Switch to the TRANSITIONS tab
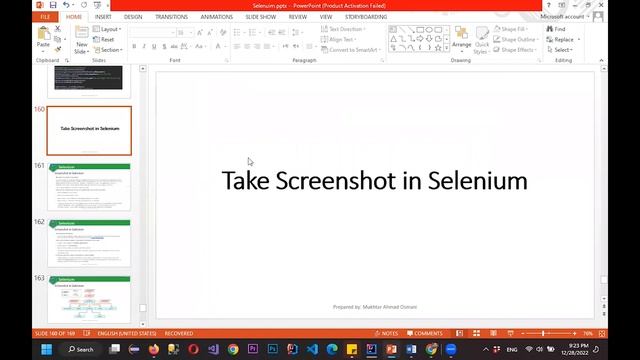This screenshot has width=640, height=360. 171,17
